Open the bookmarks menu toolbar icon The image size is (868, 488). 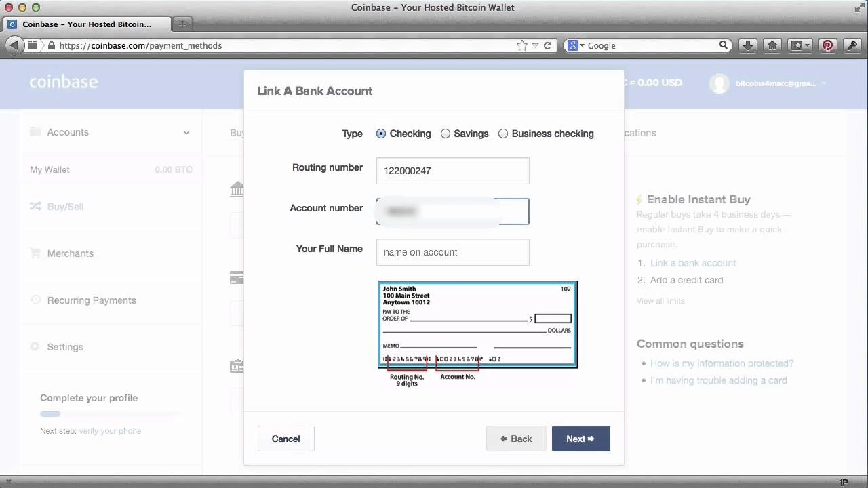[x=802, y=45]
